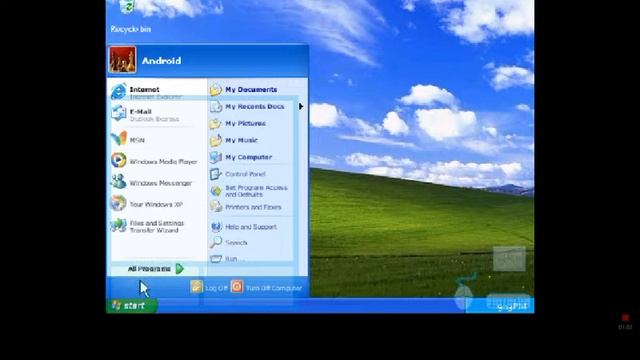The width and height of the screenshot is (640, 360).
Task: Choose the Windows Messenger label
Action: 160,183
